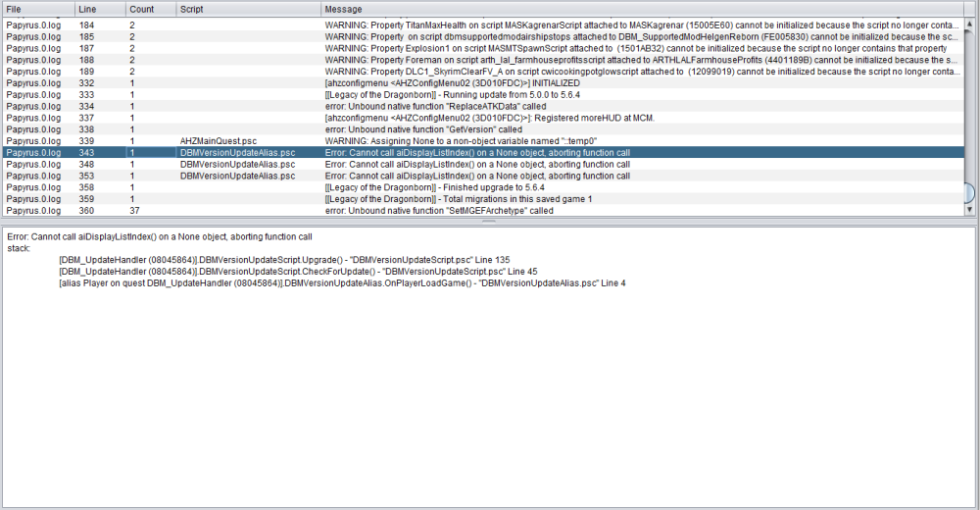The width and height of the screenshot is (980, 510).
Task: Click the 'Assigning None to a non-object variable' message
Action: tap(461, 141)
